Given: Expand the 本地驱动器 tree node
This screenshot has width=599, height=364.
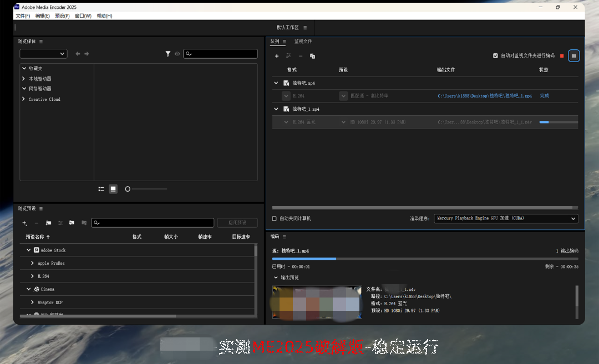Looking at the screenshot, I should (24, 79).
